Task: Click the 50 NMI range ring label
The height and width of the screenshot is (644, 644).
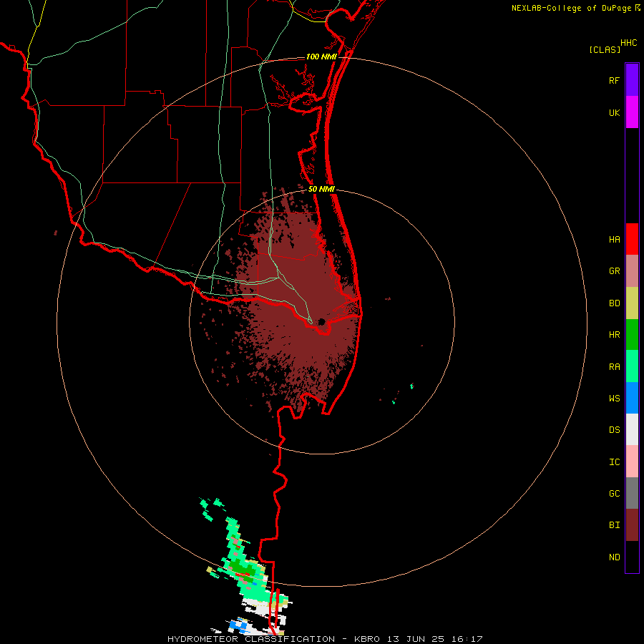Action: point(321,189)
